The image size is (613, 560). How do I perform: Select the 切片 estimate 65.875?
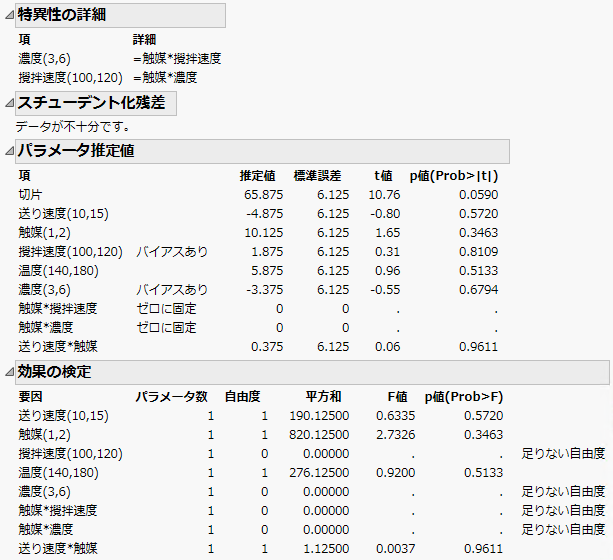point(263,195)
